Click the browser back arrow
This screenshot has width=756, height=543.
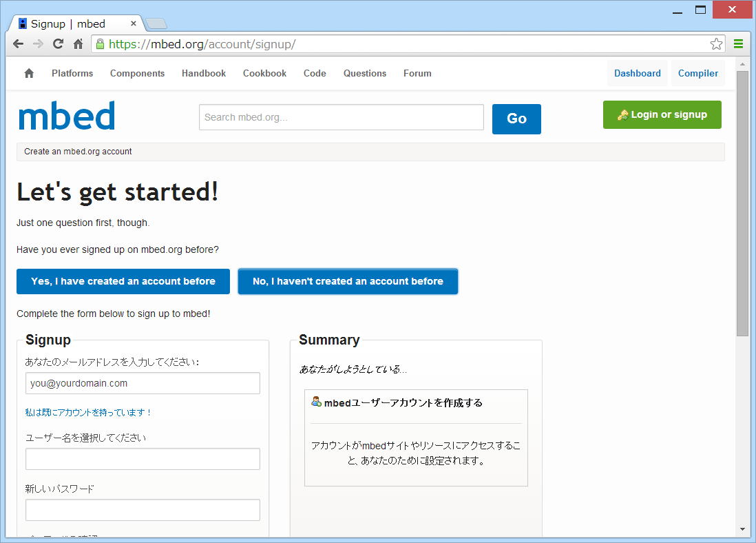tap(19, 44)
